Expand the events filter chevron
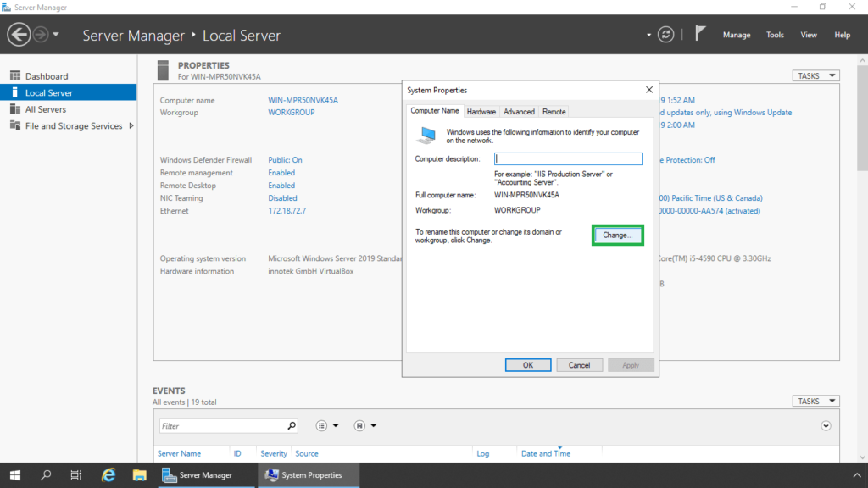868x488 pixels. coord(826,426)
